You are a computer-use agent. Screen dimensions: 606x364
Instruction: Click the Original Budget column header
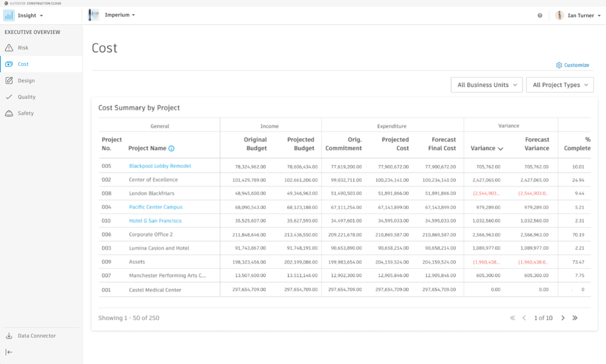(255, 144)
